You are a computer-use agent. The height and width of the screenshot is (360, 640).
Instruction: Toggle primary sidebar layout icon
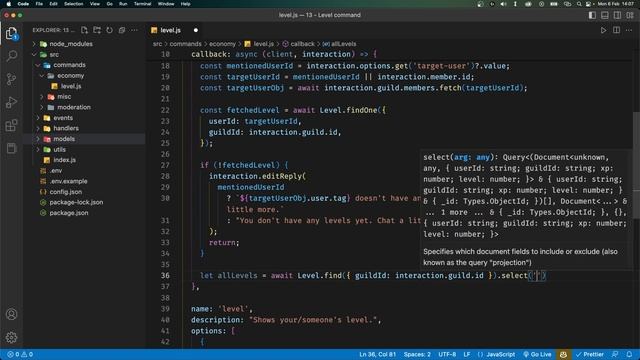(x=592, y=15)
